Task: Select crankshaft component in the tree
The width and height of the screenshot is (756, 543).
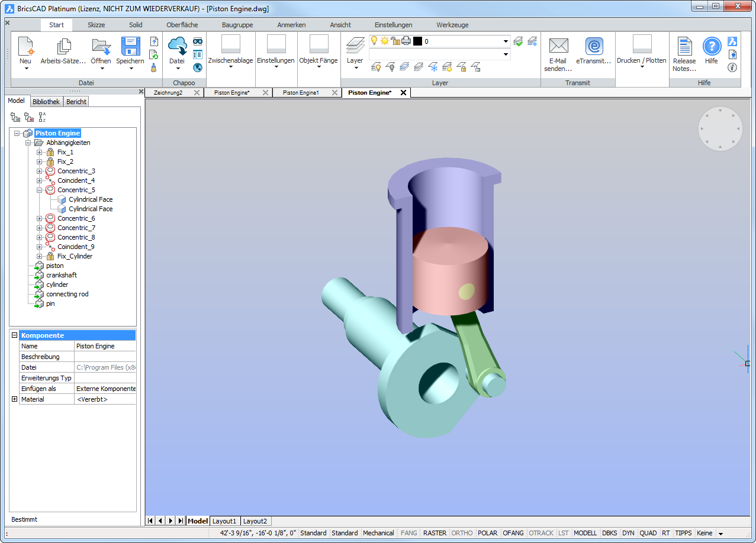Action: [62, 275]
